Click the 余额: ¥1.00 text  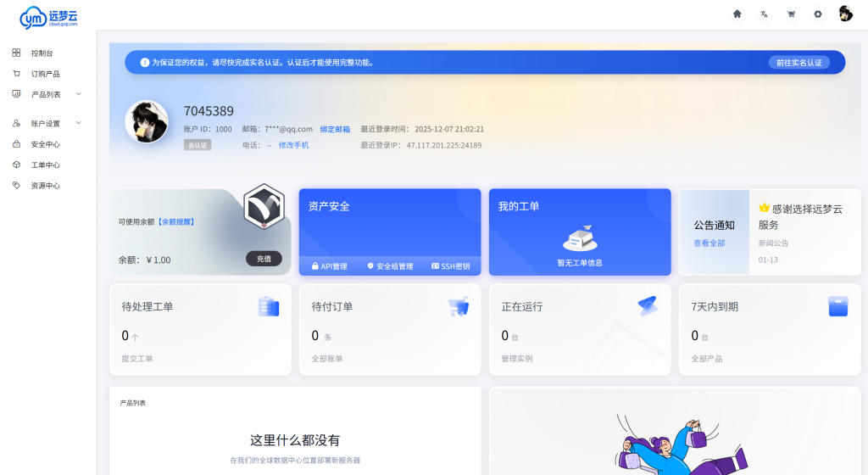(x=144, y=260)
